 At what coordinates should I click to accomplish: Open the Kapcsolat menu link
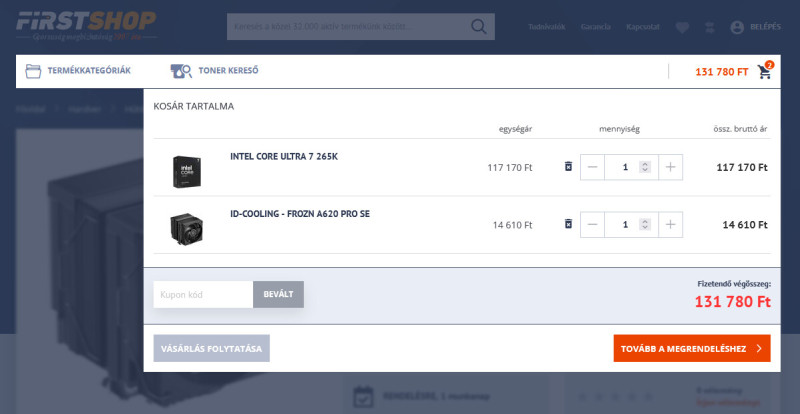coord(641,27)
